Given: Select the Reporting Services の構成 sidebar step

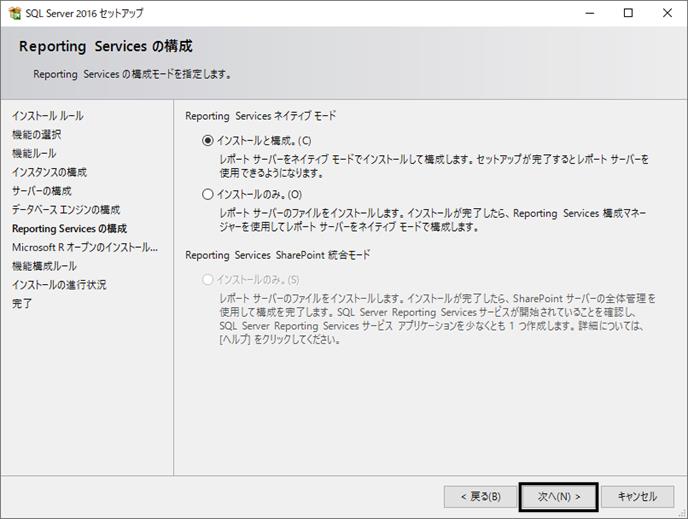Looking at the screenshot, I should click(x=69, y=229).
